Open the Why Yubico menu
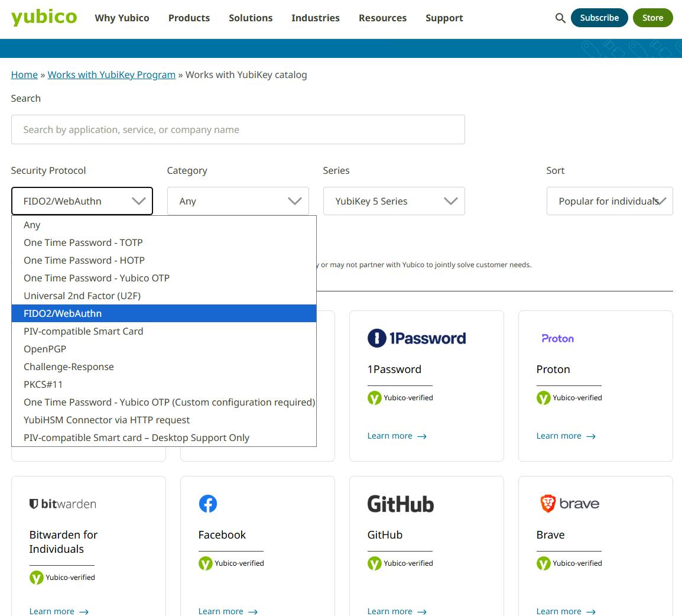This screenshot has height=616, width=682. [122, 18]
